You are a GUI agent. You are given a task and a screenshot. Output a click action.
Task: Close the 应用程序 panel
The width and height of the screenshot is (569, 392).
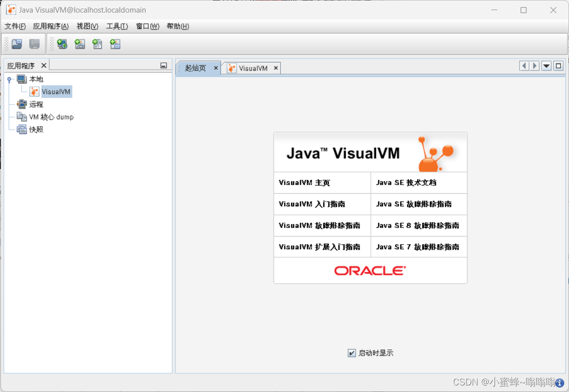[43, 66]
